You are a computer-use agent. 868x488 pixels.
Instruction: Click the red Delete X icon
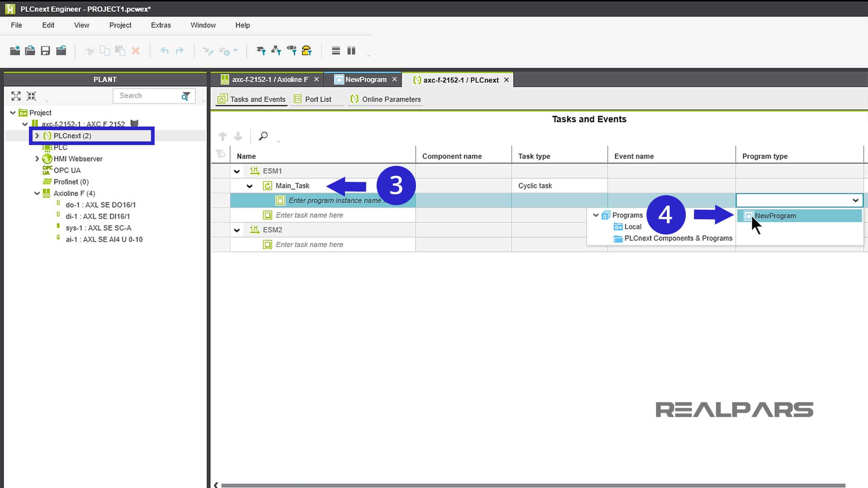point(136,51)
